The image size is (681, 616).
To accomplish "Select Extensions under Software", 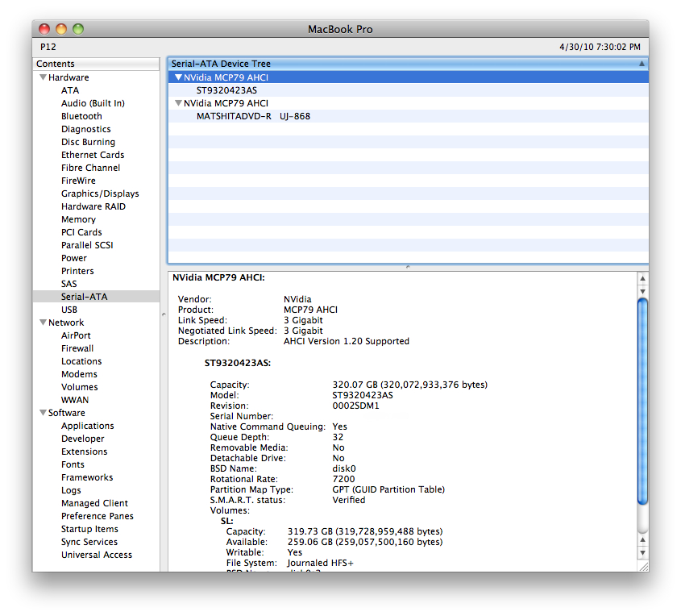I will click(85, 452).
